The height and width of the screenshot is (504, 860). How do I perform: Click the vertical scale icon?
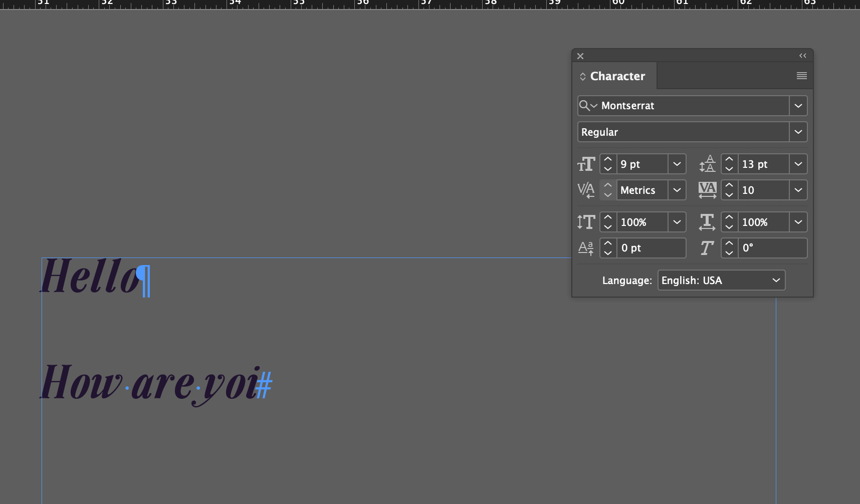point(586,222)
